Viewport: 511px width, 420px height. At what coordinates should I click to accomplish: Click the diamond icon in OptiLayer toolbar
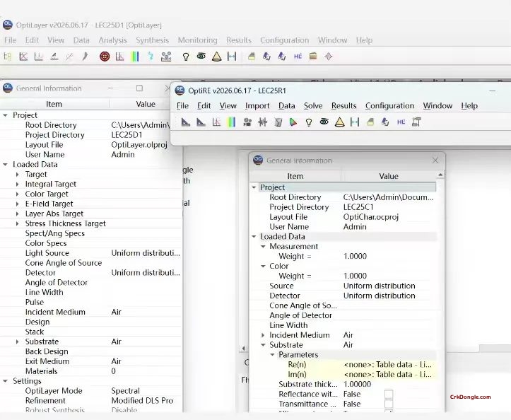[329, 57]
